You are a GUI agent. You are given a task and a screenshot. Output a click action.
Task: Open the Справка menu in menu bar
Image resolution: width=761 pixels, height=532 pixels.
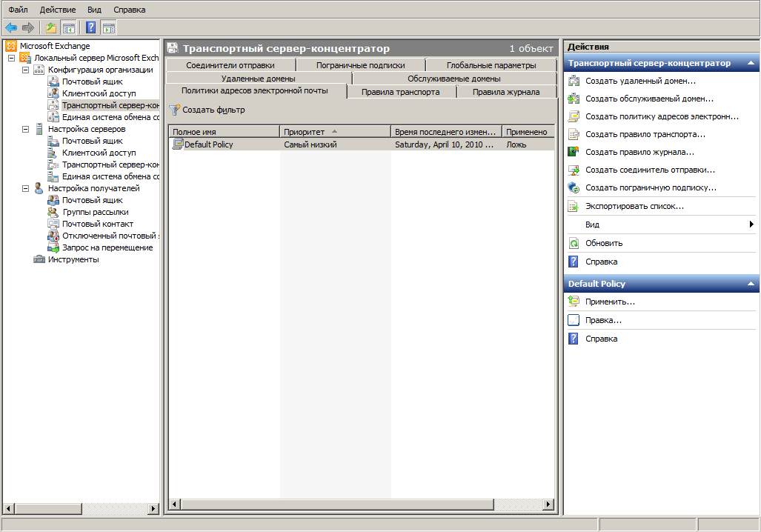[130, 10]
